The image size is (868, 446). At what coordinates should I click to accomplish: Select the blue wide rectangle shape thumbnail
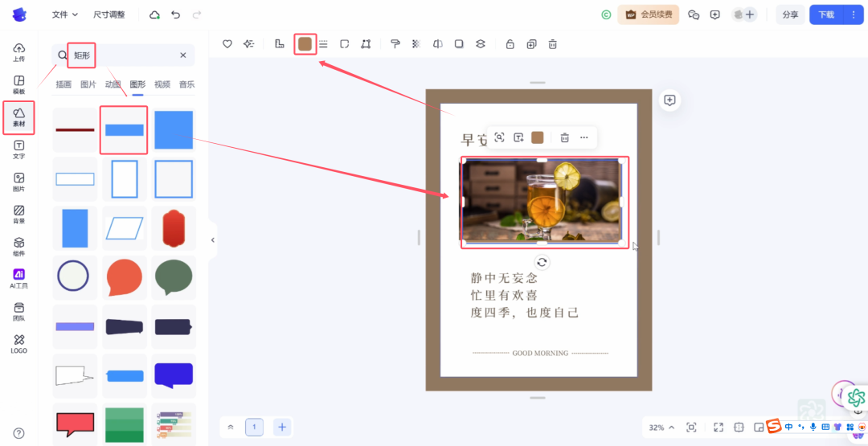tap(124, 130)
